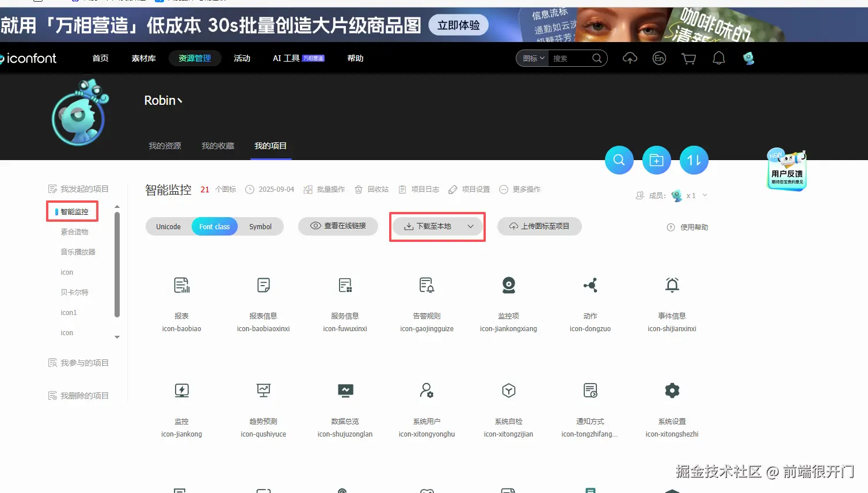Open the 资源管理 menu item
The height and width of the screenshot is (493, 868).
pyautogui.click(x=195, y=58)
